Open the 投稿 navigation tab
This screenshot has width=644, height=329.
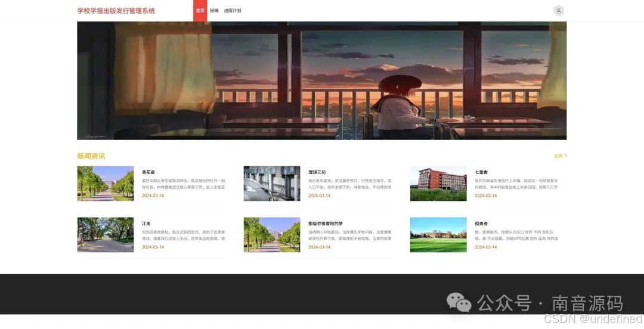pyautogui.click(x=215, y=11)
